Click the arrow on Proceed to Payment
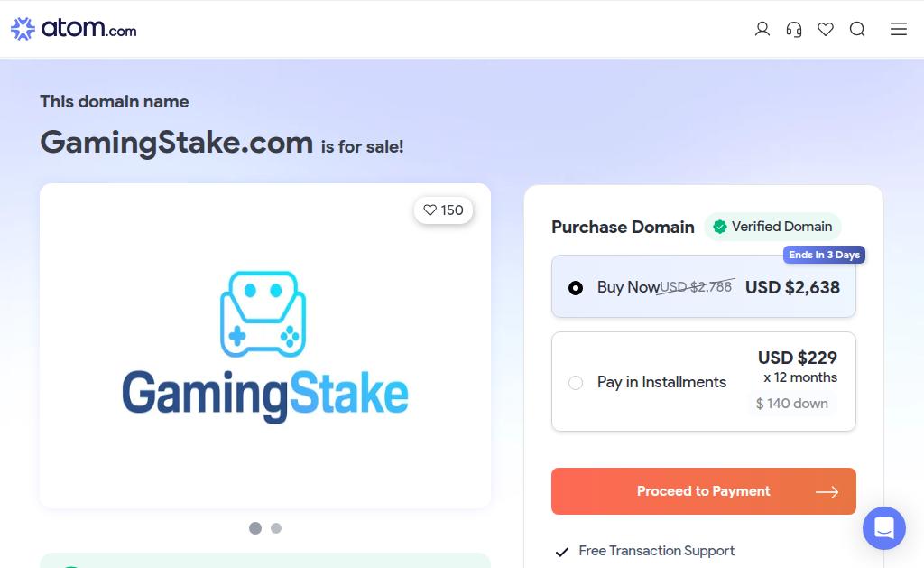Screen dimensions: 924x568 tap(827, 492)
